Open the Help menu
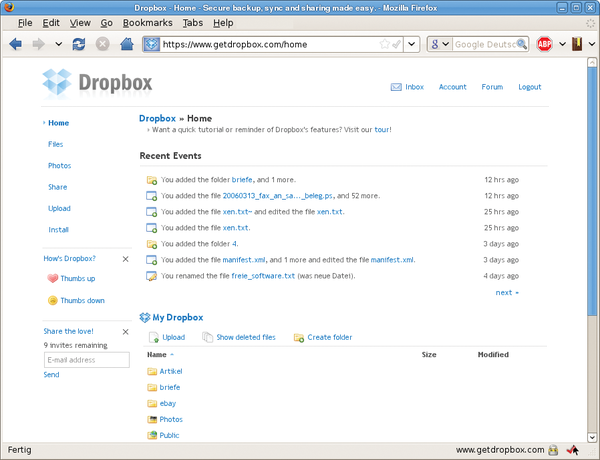600x460 pixels. pos(223,23)
